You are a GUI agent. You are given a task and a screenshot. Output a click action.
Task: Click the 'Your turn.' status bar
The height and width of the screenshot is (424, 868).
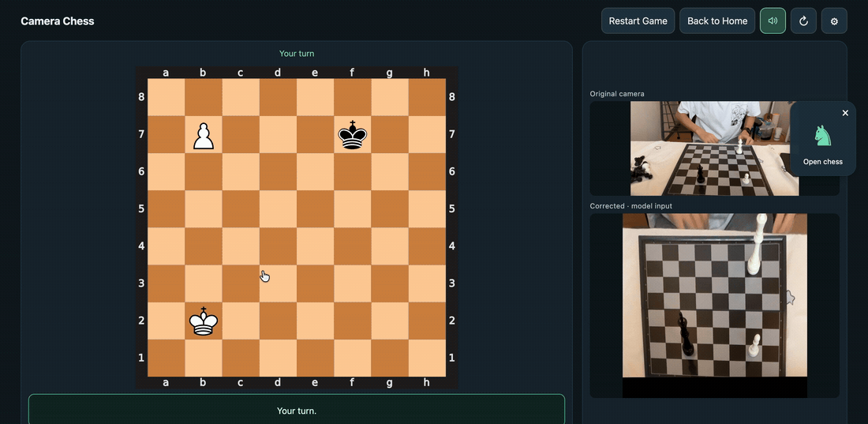pos(297,409)
